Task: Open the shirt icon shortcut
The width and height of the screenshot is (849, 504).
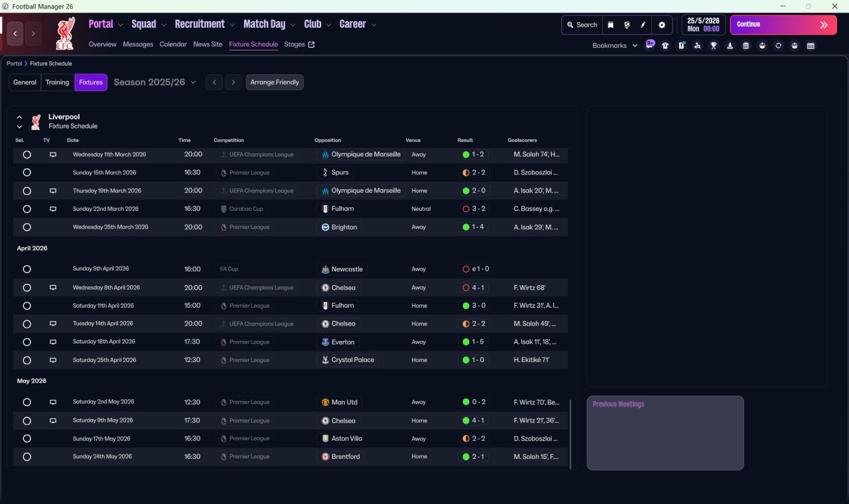Action: pos(665,46)
